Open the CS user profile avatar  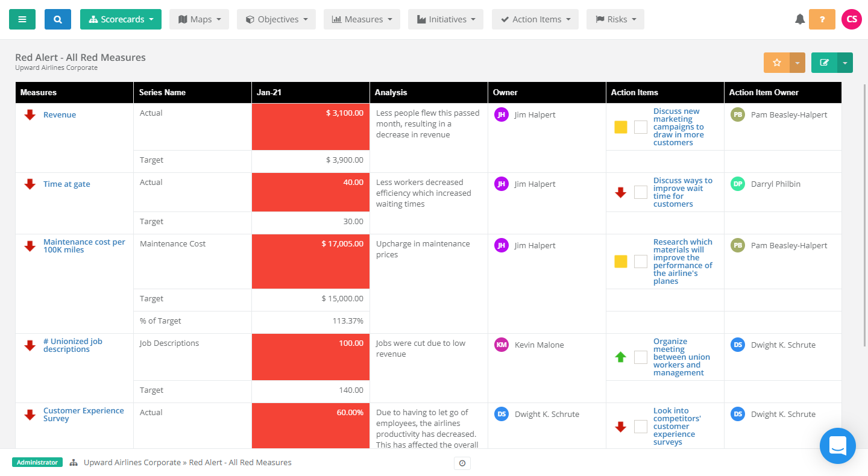pyautogui.click(x=851, y=19)
